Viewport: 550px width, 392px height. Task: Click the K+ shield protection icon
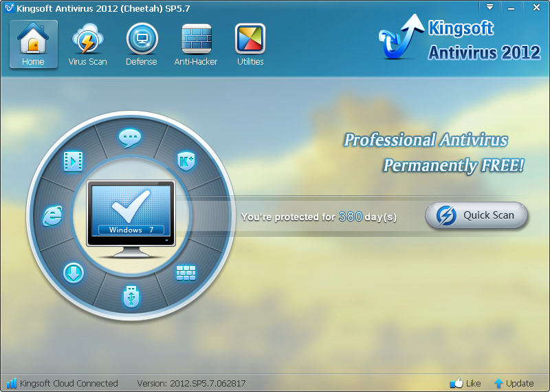tap(186, 161)
